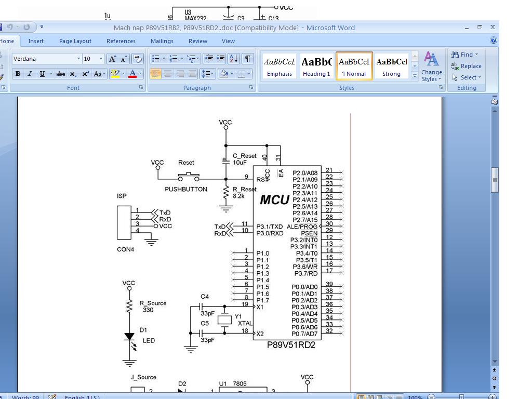
Task: Toggle superscript formatting
Action: pyautogui.click(x=85, y=74)
